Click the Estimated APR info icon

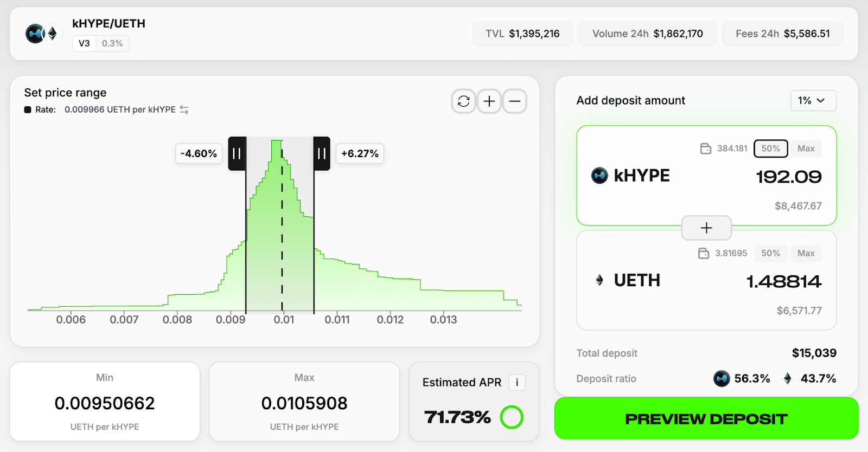pos(517,383)
